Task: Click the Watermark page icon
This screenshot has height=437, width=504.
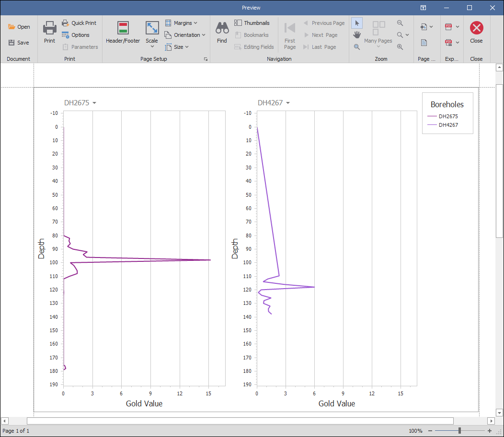Action: pyautogui.click(x=424, y=43)
